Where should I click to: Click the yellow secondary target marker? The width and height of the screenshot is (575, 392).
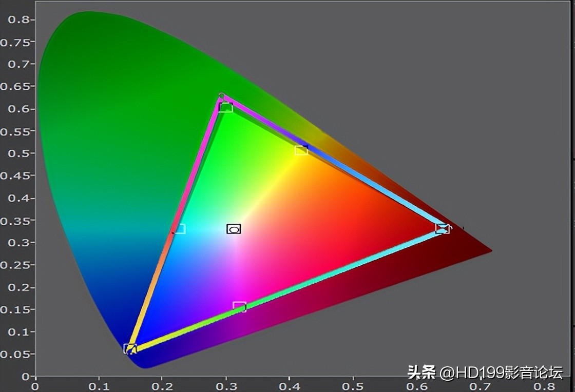click(300, 149)
